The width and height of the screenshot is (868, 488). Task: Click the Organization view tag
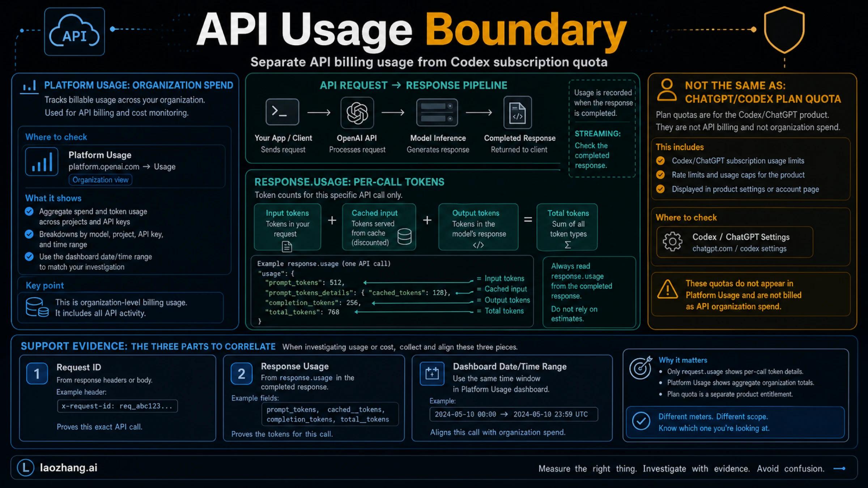[101, 180]
